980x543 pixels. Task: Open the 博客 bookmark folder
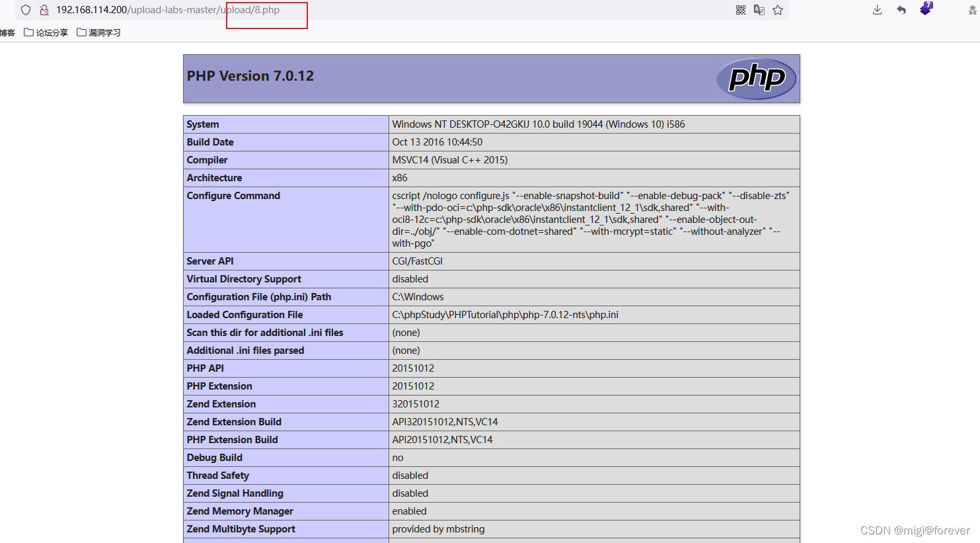coord(7,32)
